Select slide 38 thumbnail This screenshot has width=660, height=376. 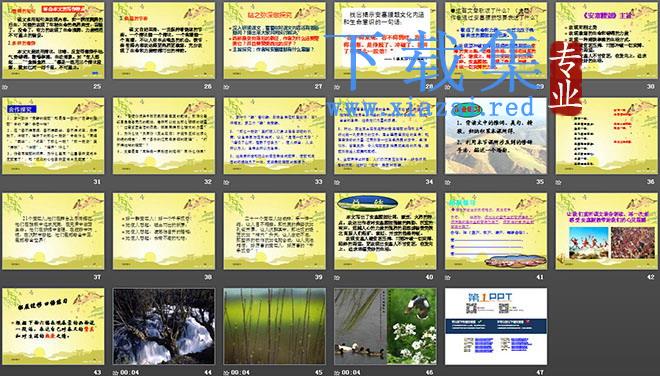(x=164, y=231)
